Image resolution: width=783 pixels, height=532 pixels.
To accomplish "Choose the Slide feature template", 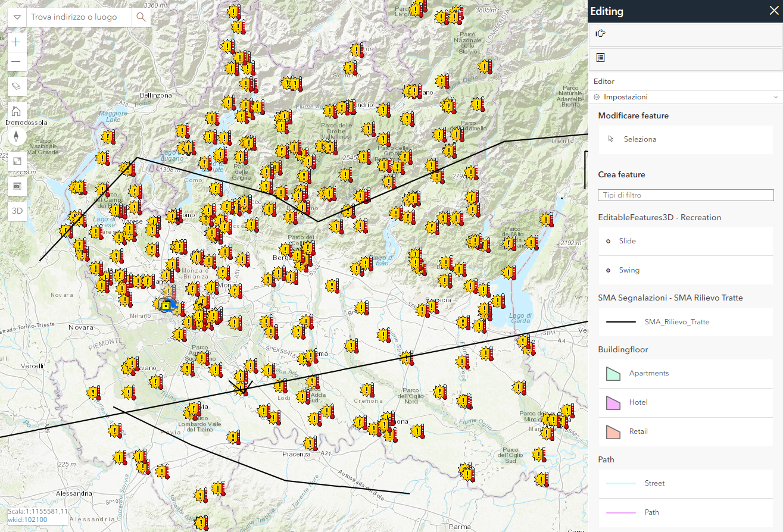I will 685,241.
